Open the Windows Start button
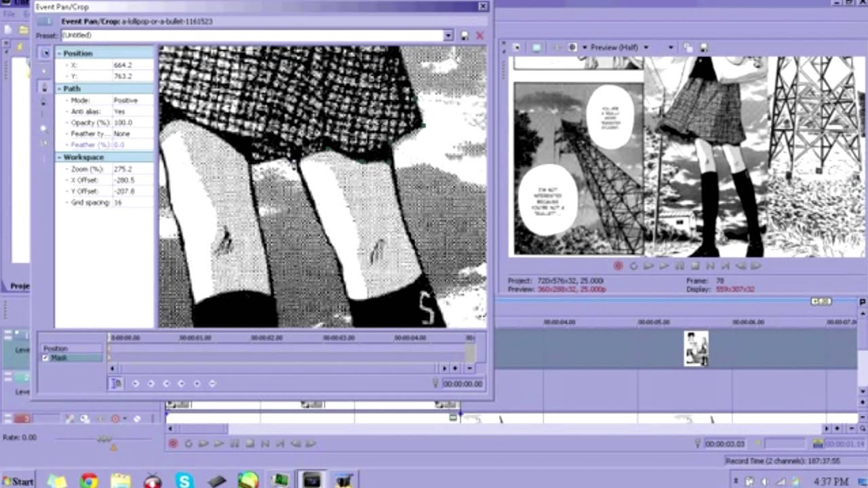The image size is (868, 488). [x=18, y=481]
